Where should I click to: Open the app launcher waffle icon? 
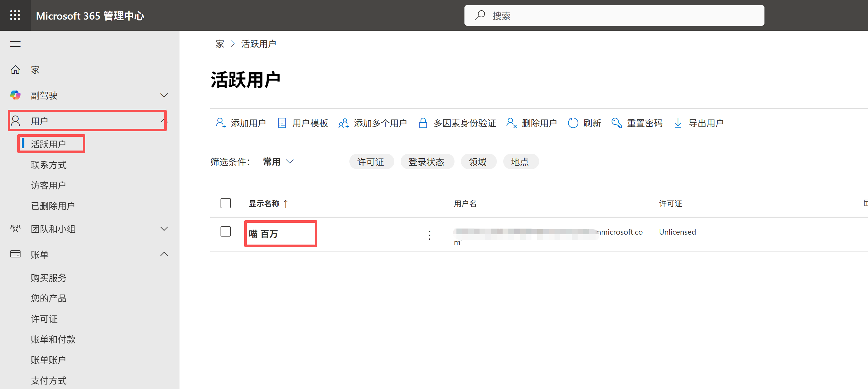coord(15,15)
